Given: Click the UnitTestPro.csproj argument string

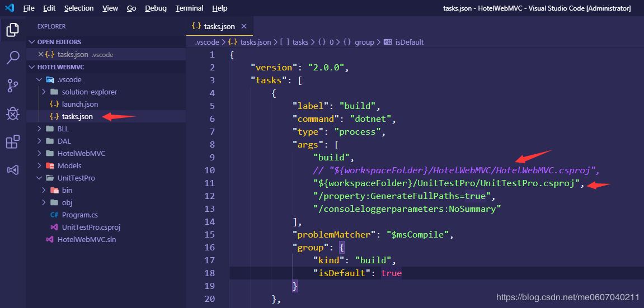Looking at the screenshot, I should click(446, 183).
